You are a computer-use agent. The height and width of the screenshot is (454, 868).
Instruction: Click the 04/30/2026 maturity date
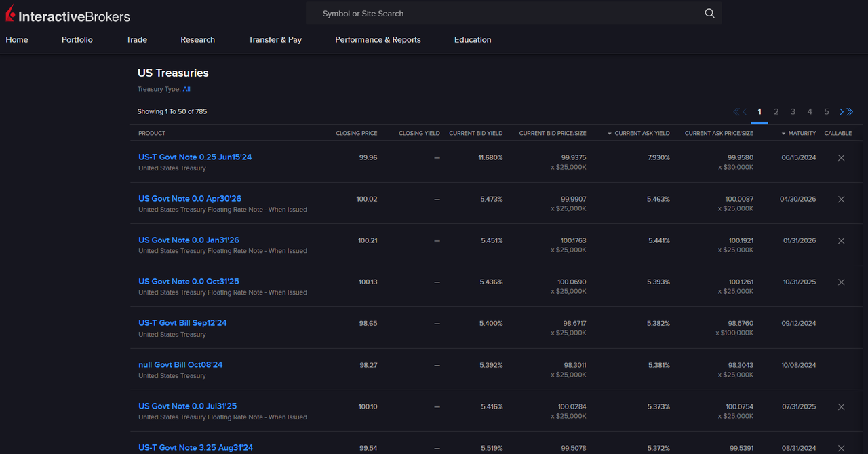coord(798,199)
